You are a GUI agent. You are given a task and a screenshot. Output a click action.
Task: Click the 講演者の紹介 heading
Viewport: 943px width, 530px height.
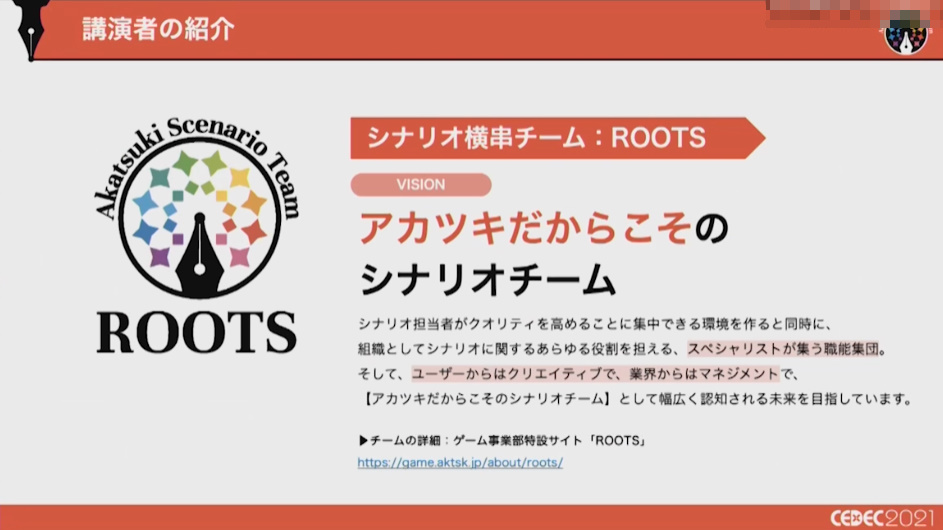pos(158,29)
